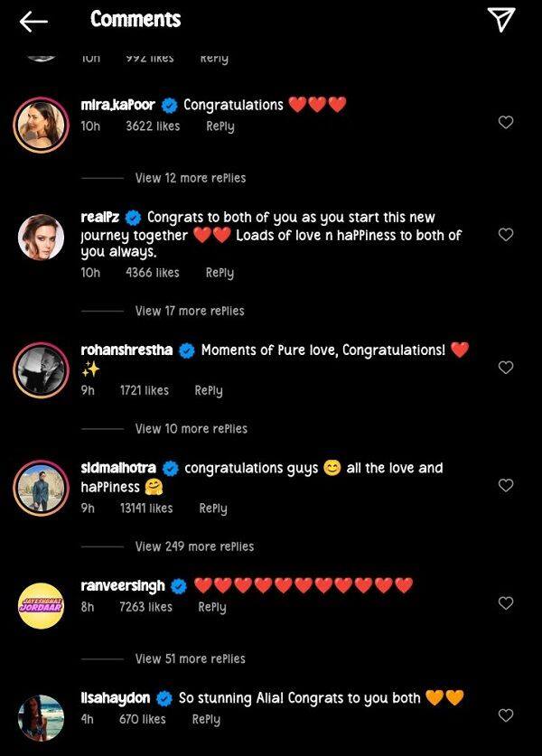Expand 10 more replies under rohanshrestha
This screenshot has width=542, height=756.
pos(191,429)
